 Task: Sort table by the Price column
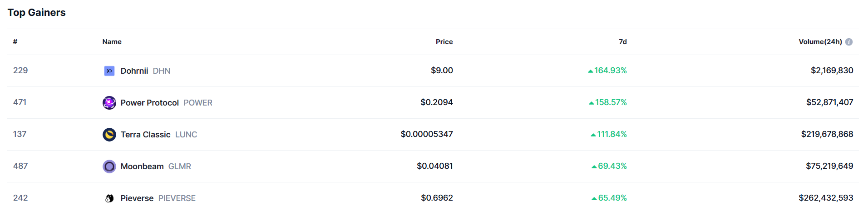444,42
